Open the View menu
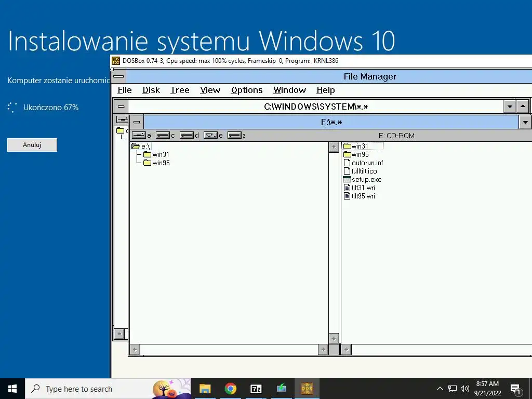The height and width of the screenshot is (399, 532). [210, 90]
